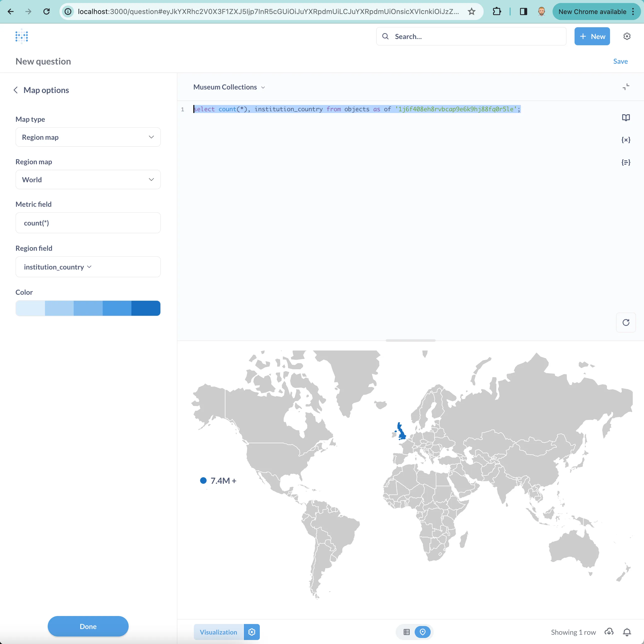Open the Metabase admin settings gear
This screenshot has width=644, height=644.
click(627, 36)
